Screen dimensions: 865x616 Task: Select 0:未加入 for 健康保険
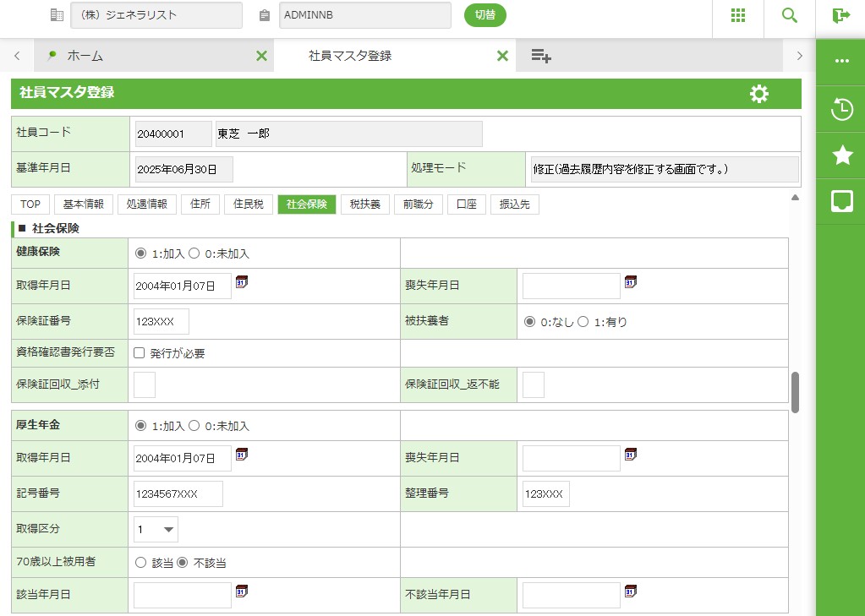[x=194, y=253]
